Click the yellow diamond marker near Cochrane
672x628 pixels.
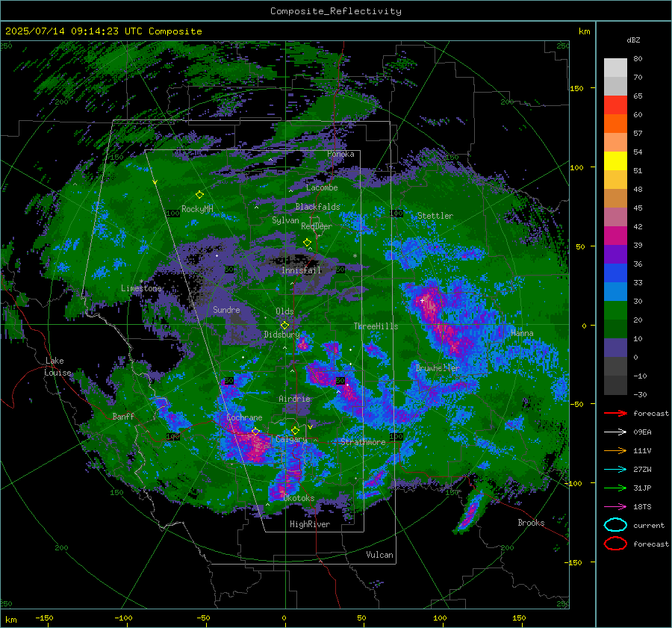[x=255, y=432]
